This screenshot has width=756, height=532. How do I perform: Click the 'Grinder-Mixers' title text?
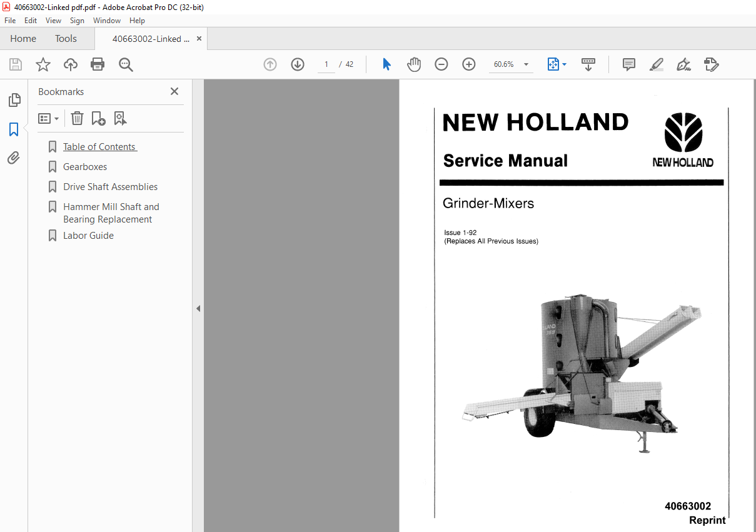[x=488, y=203]
